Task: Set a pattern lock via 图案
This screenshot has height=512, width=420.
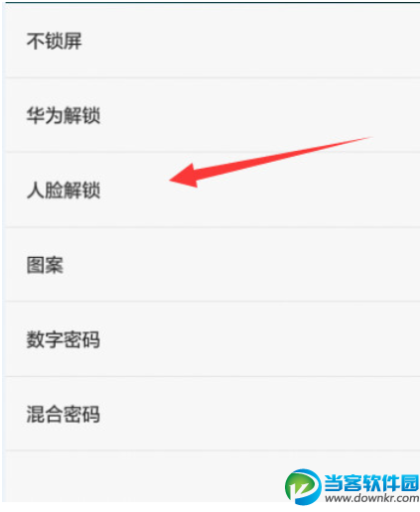Action: pyautogui.click(x=210, y=265)
